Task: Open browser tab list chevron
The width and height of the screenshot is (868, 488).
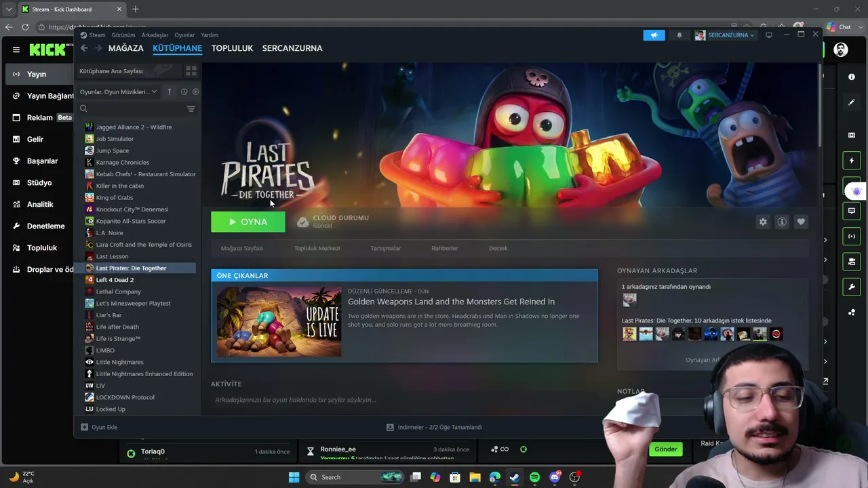Action: point(9,9)
